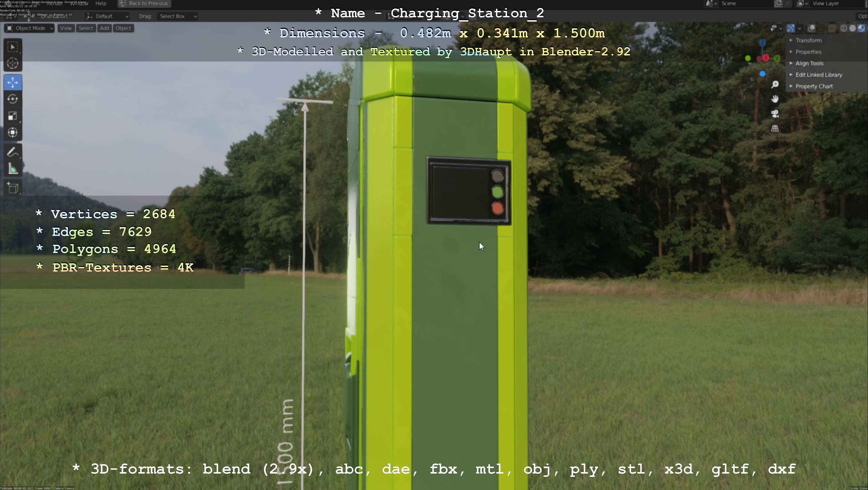This screenshot has width=868, height=490.
Task: Expand the Property Chart panel
Action: [x=814, y=86]
